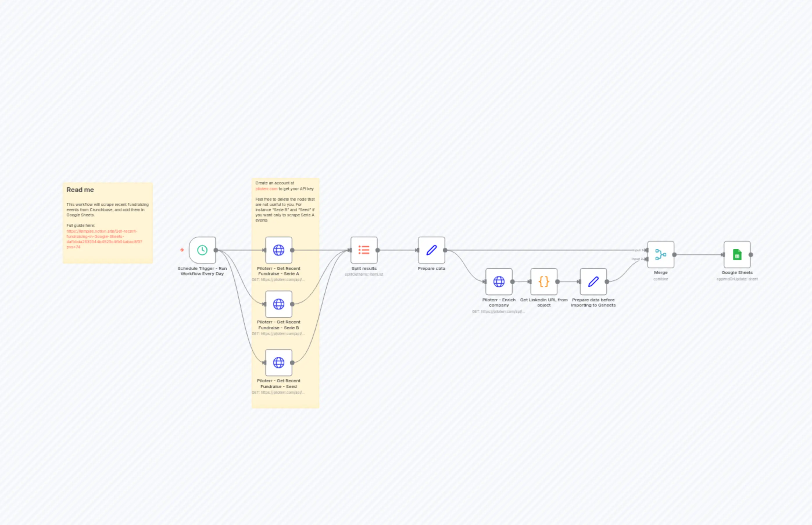Click the Schedule Trigger output connector dot
This screenshot has height=525, width=812.
[x=216, y=250]
